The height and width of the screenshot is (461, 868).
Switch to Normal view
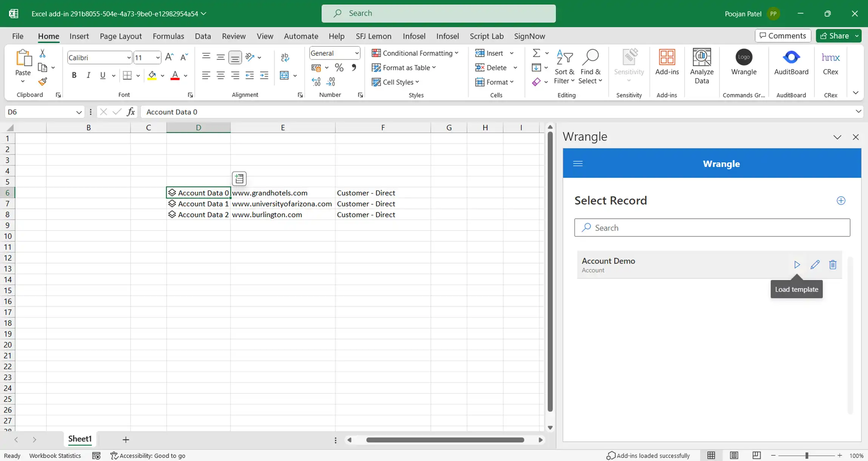tap(711, 455)
